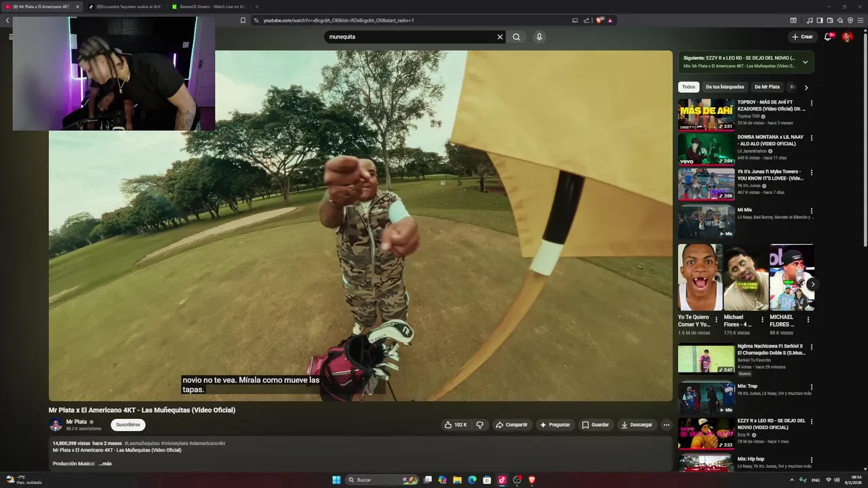Open Brave Leo AI sparkle icon
This screenshot has height=488, width=868.
point(840,20)
